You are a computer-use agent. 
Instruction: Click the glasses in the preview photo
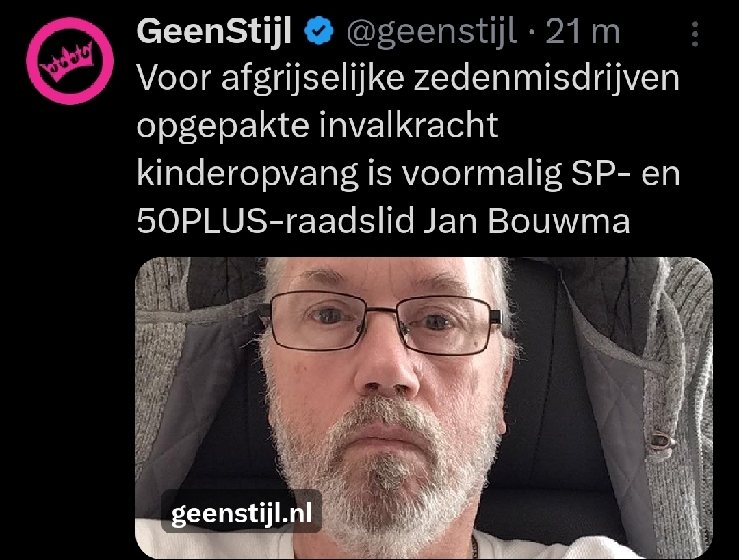click(381, 322)
